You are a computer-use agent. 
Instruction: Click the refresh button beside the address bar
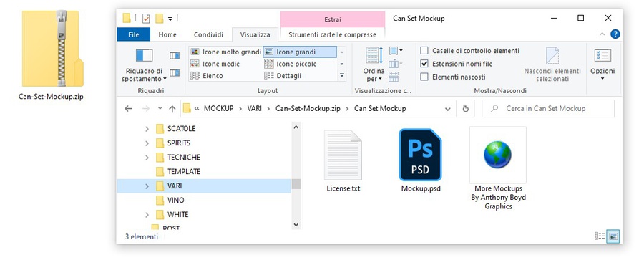[x=465, y=109]
